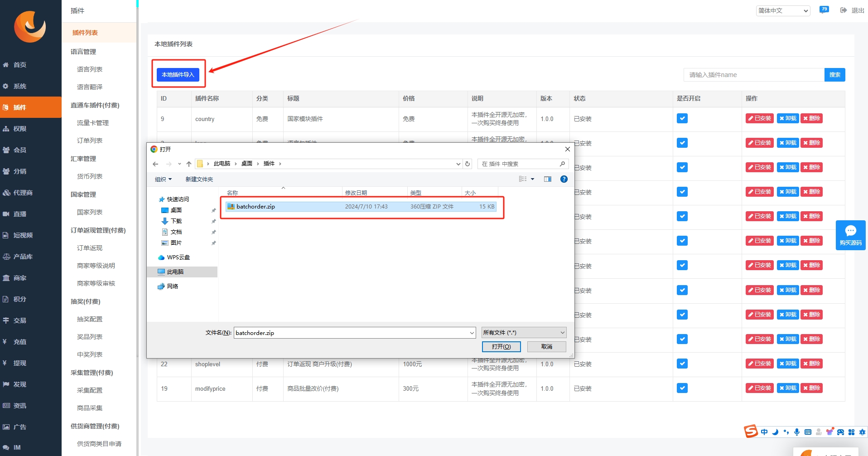
Task: Select 国家列表 in submenu
Action: click(x=90, y=212)
